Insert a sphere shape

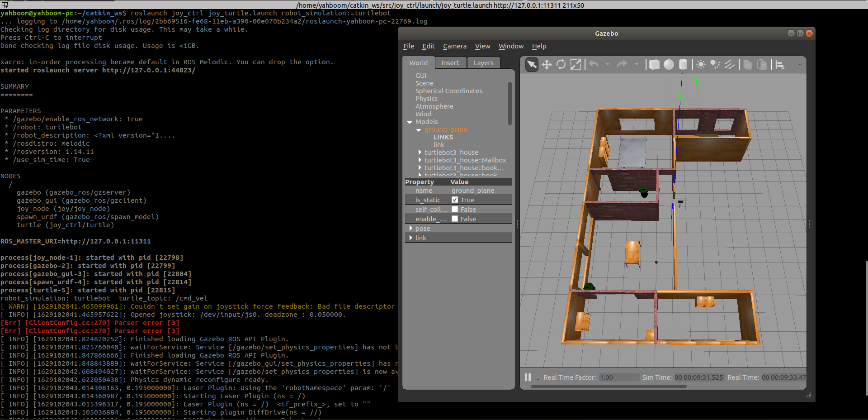point(669,65)
